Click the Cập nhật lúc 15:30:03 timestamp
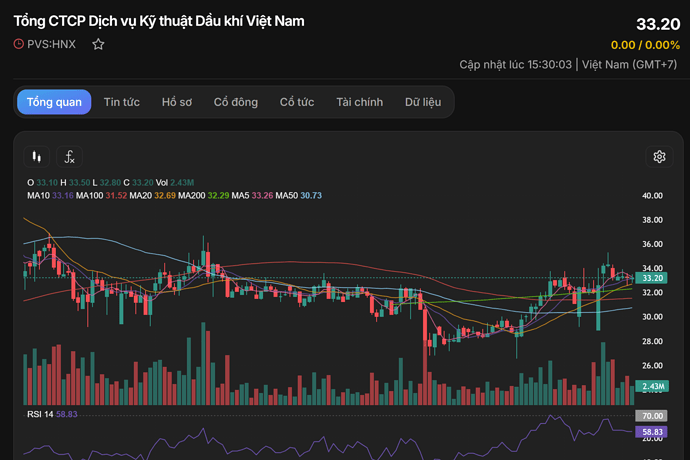This screenshot has width=690, height=460. point(515,65)
